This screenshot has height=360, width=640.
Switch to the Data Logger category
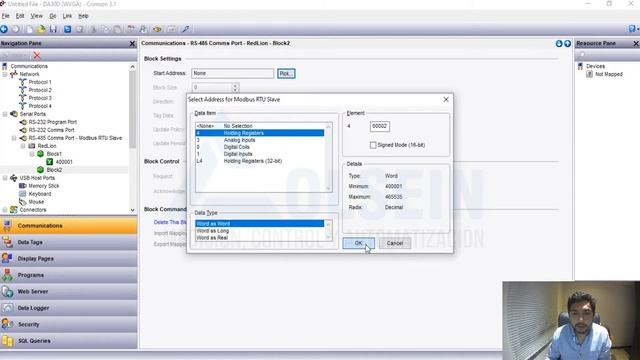[69, 308]
